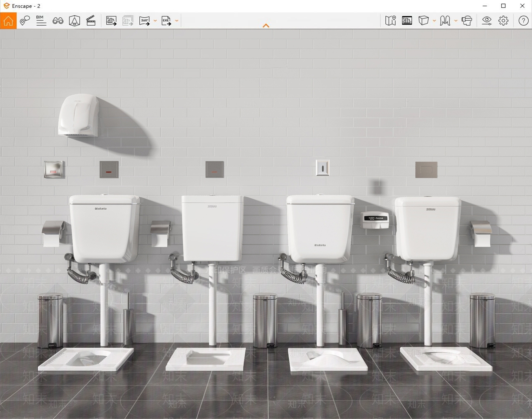Expand the 360° panorama export dropdown
The image size is (532, 419).
[x=155, y=21]
